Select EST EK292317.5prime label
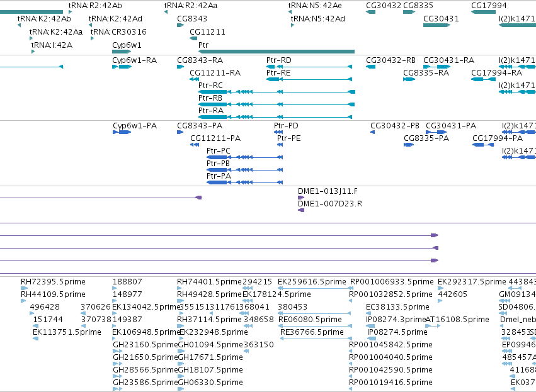 click(472, 282)
